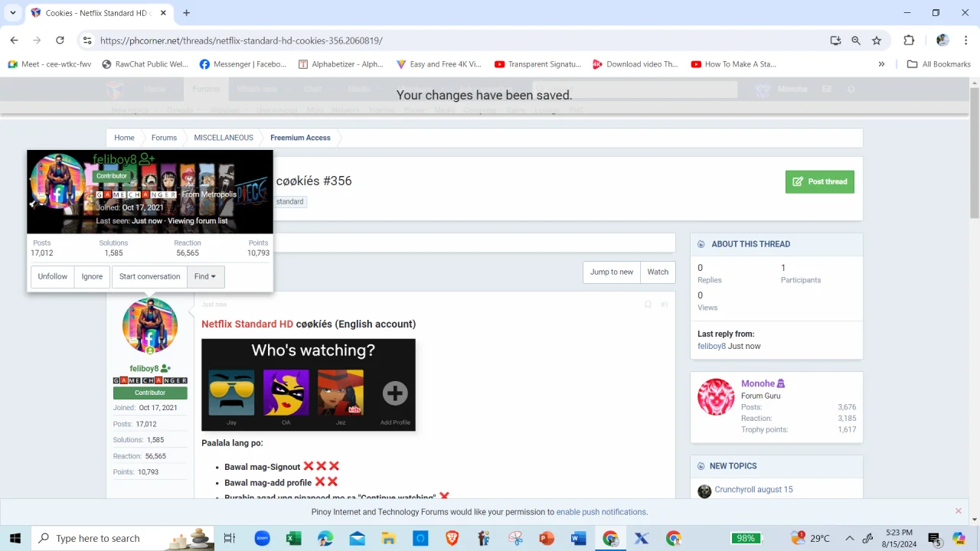Open Monohe profile name in sidebar
980x551 pixels.
(x=758, y=383)
